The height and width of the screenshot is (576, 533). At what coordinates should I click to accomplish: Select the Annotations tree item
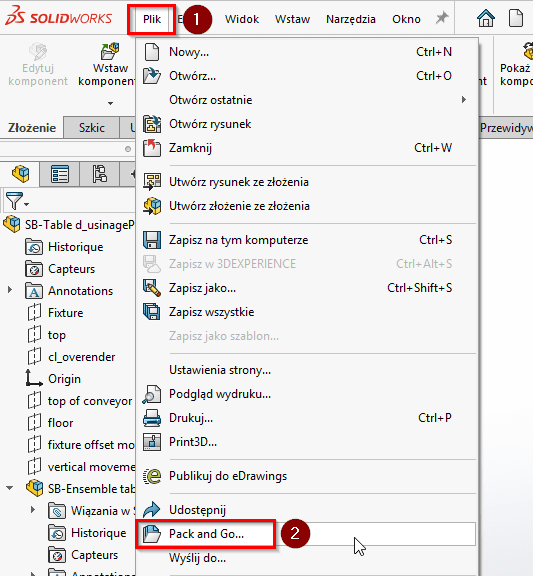(x=70, y=291)
